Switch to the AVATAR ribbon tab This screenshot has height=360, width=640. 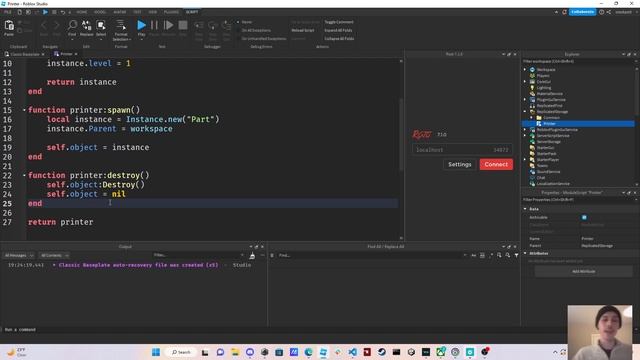(x=120, y=12)
